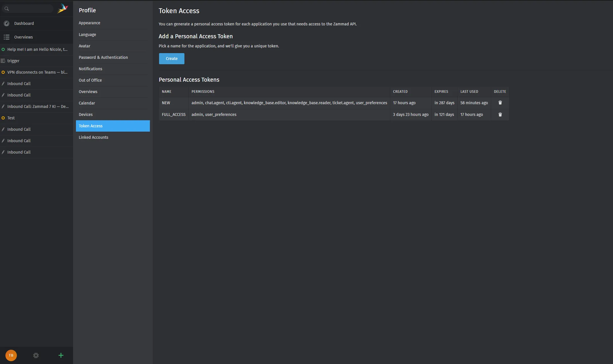
Task: Delete the FULL_ACCESS token with trash icon
Action: pos(500,114)
